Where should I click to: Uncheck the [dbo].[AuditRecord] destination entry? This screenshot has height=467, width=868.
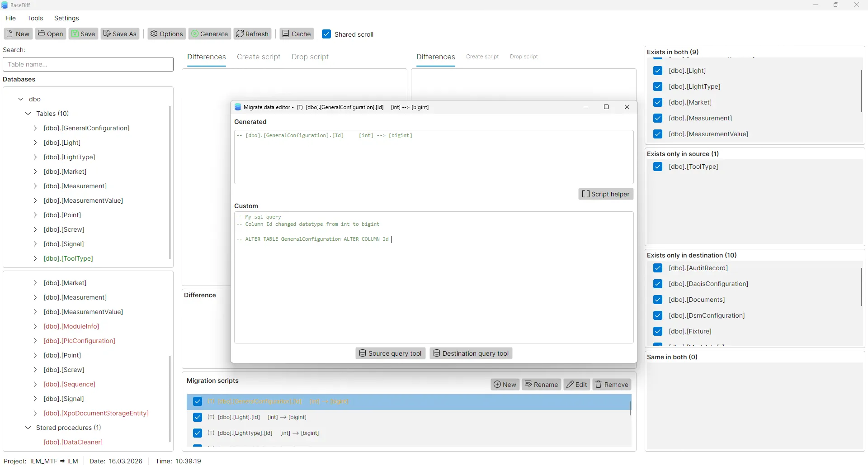click(658, 268)
